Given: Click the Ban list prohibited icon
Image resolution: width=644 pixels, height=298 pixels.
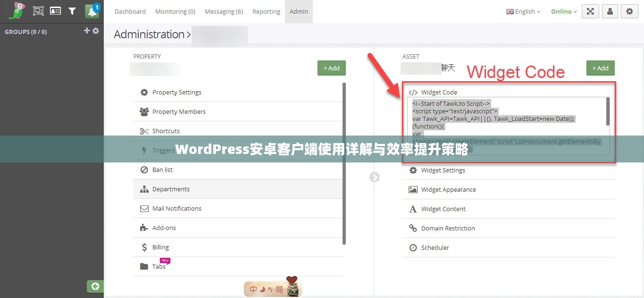Looking at the screenshot, I should (144, 170).
